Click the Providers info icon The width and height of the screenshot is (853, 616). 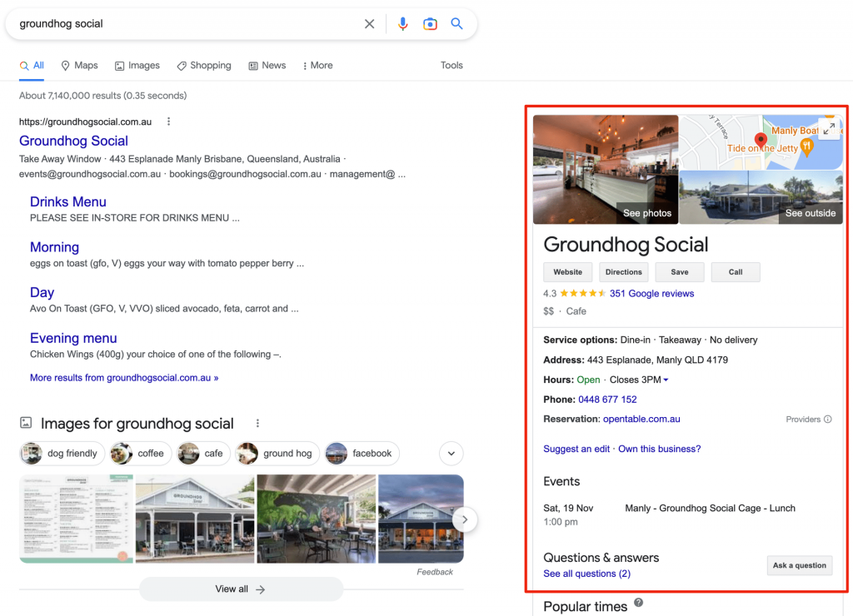pos(828,420)
